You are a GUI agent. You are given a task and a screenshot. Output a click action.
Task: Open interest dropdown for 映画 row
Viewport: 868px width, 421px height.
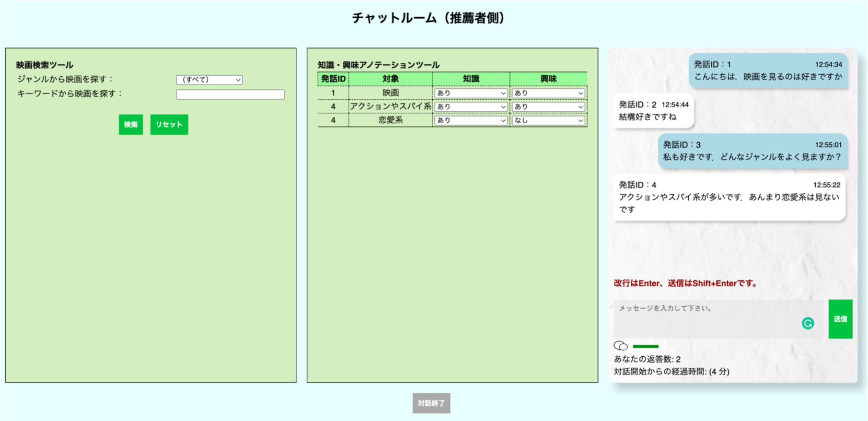[548, 93]
